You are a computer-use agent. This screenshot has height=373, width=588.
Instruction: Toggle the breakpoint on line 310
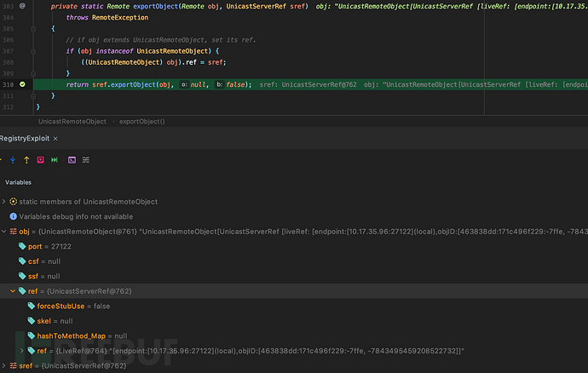[x=23, y=83]
